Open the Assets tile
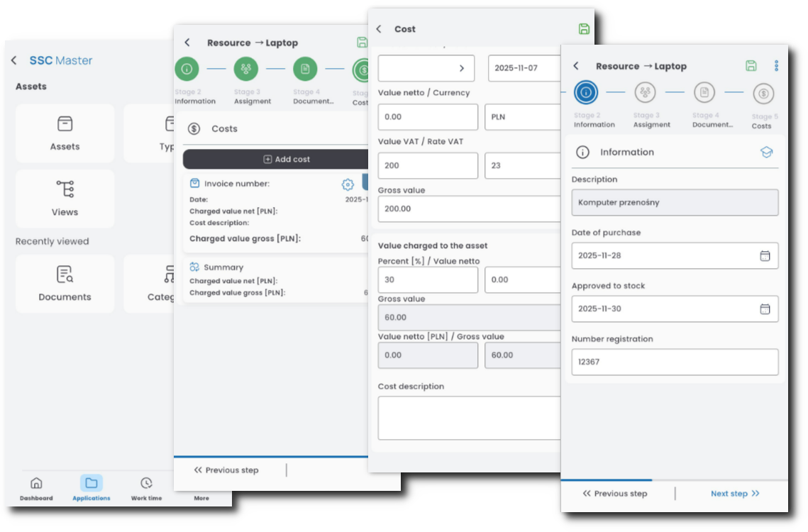Image resolution: width=808 pixels, height=532 pixels. (x=65, y=133)
